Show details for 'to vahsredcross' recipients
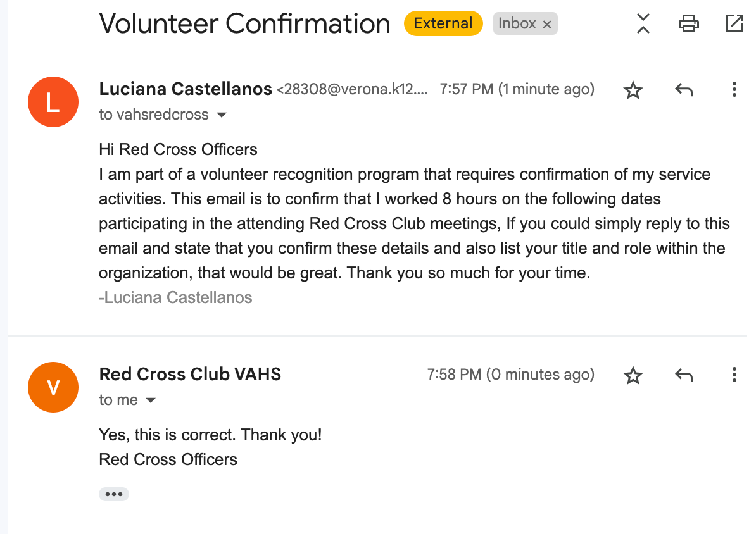Screen dimensions: 756x534 (x=222, y=115)
